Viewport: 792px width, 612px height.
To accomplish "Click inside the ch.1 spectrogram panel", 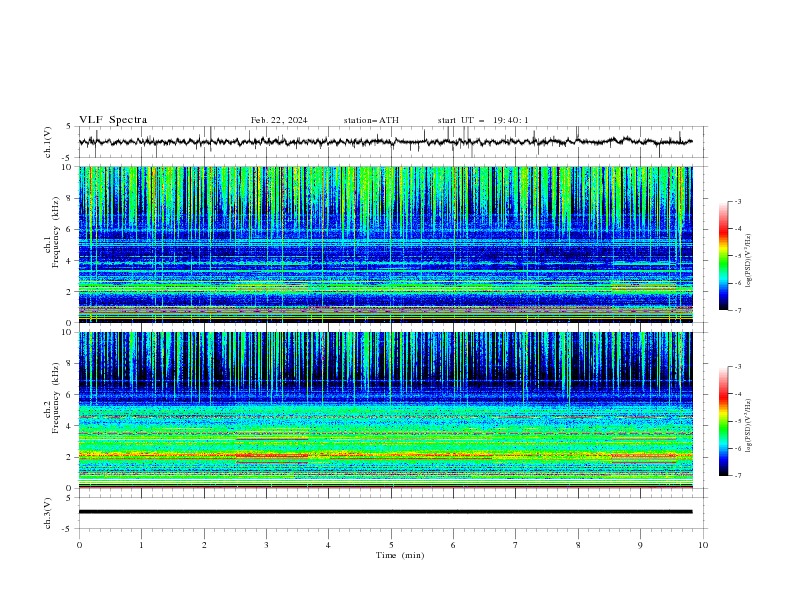I will point(385,244).
